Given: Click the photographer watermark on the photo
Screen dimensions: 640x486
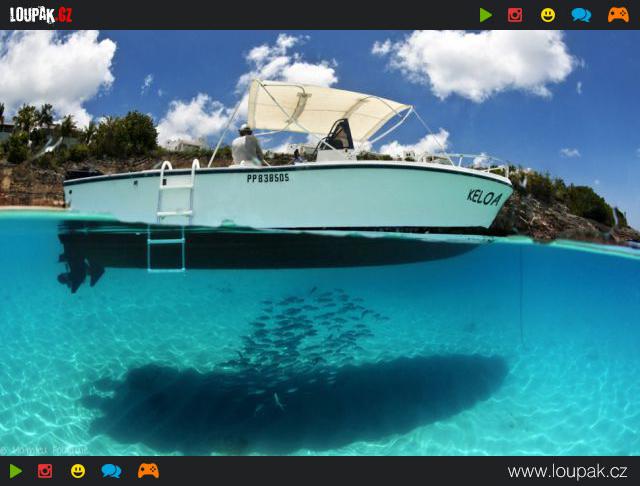Looking at the screenshot, I should pyautogui.click(x=45, y=450).
